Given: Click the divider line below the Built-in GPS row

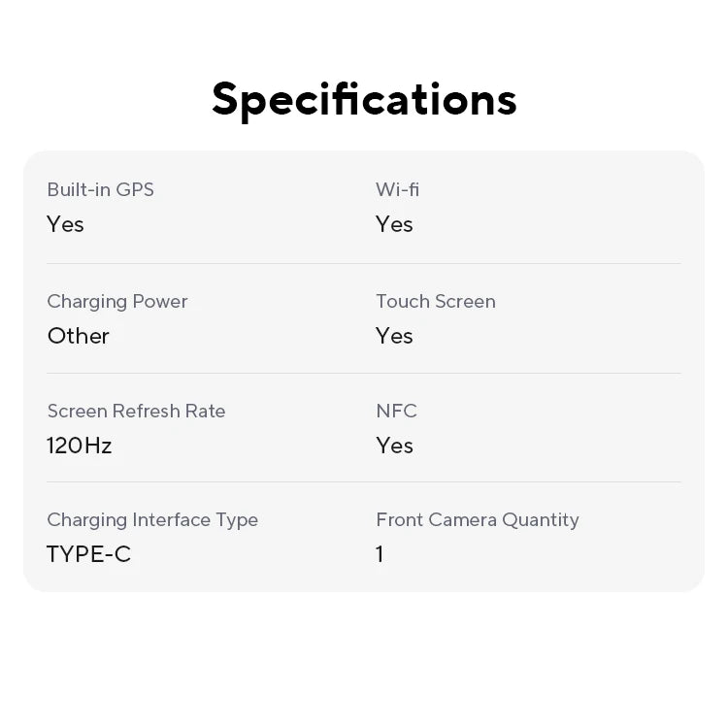Looking at the screenshot, I should [x=364, y=263].
